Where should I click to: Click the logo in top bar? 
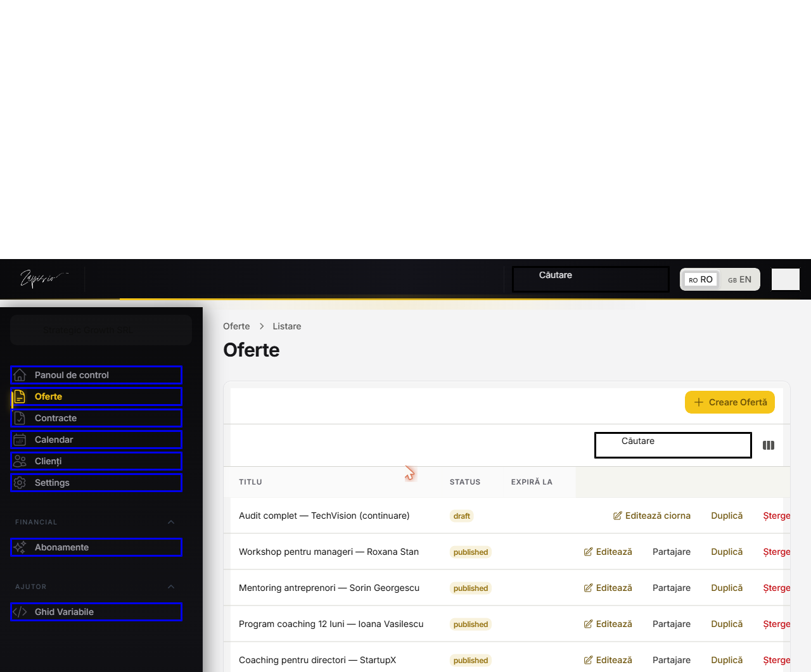tap(44, 279)
